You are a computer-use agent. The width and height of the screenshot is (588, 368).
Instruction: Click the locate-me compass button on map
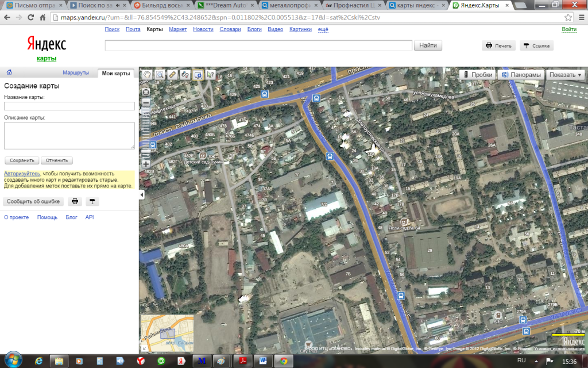(146, 92)
